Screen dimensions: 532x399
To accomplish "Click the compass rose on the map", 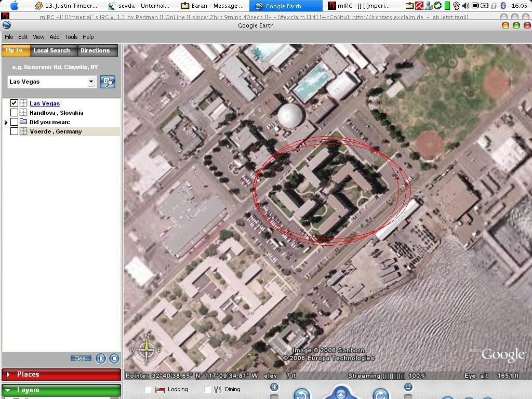I will (147, 350).
